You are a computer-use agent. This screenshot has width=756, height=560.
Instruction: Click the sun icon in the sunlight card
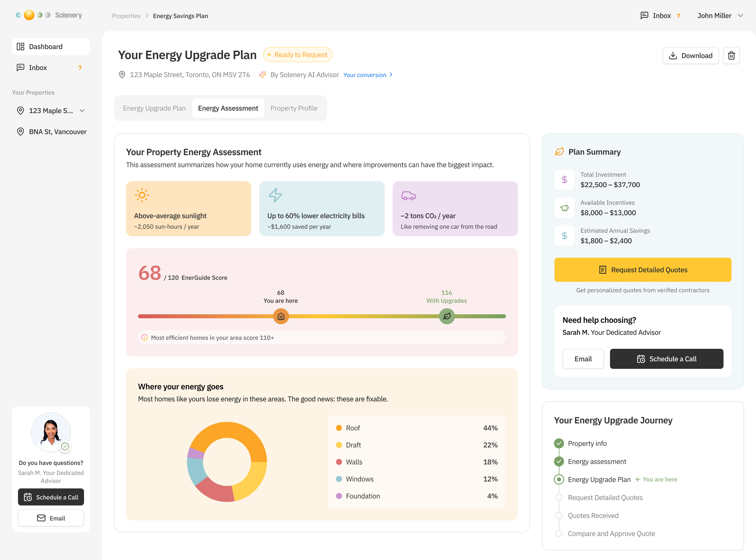click(142, 195)
